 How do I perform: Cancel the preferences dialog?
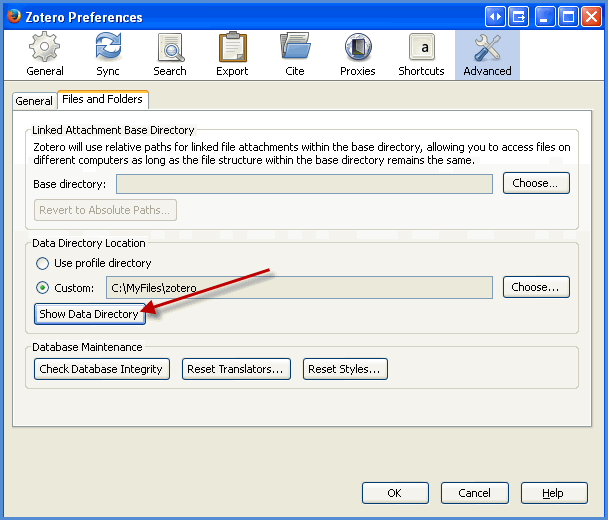pos(475,493)
